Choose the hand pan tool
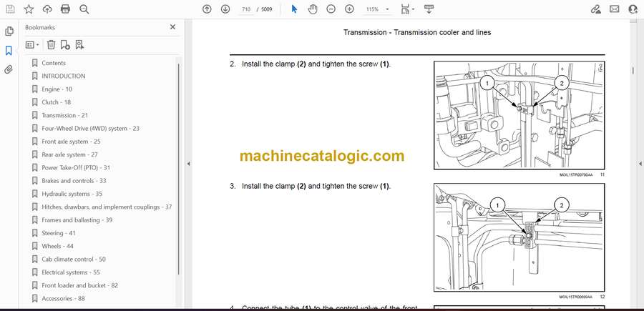644x311 pixels. pyautogui.click(x=312, y=9)
